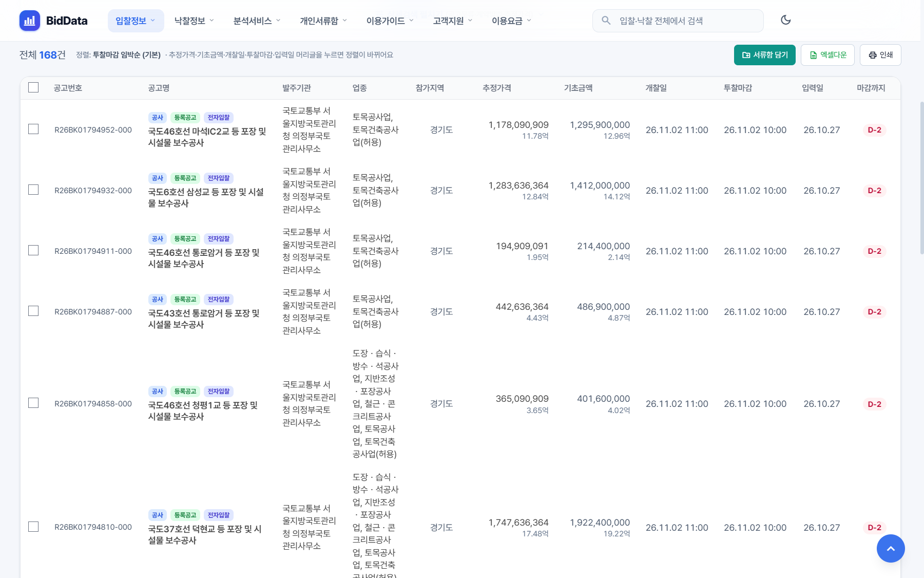The height and width of the screenshot is (578, 924).
Task: Toggle dark mode with the moon icon
Action: [x=785, y=20]
